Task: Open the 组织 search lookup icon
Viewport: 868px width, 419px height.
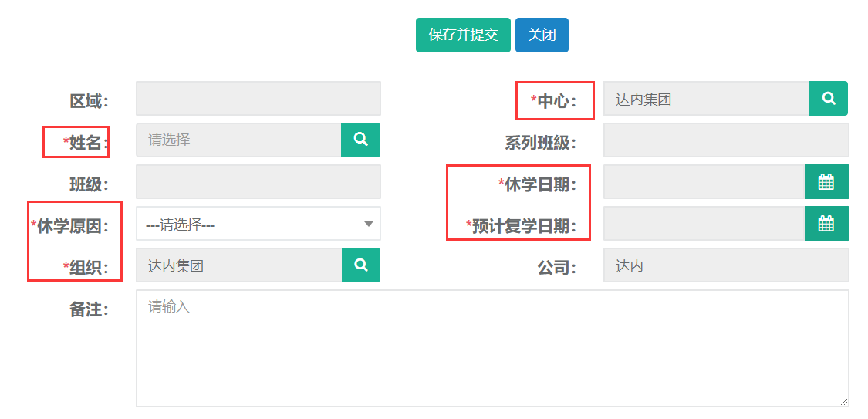Action: pyautogui.click(x=360, y=265)
